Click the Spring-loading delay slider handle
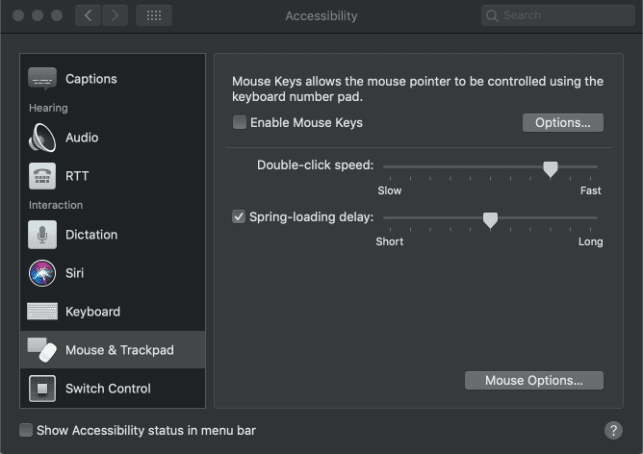This screenshot has height=454, width=643. tap(490, 219)
